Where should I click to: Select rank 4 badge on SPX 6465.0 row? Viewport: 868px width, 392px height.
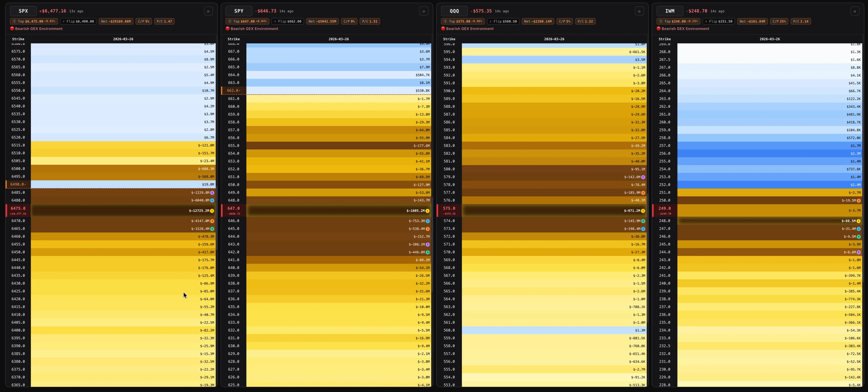coord(212,229)
